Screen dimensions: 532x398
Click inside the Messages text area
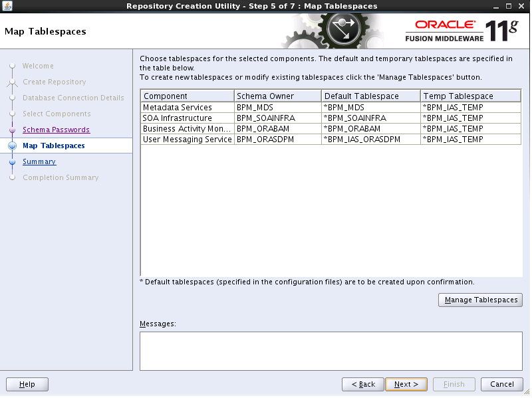332,352
